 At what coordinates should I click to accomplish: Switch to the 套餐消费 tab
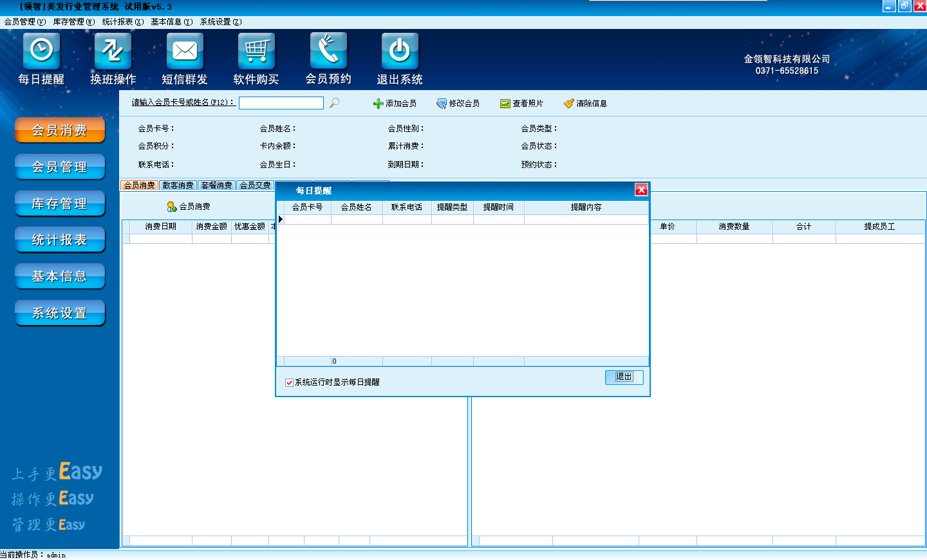(x=216, y=185)
